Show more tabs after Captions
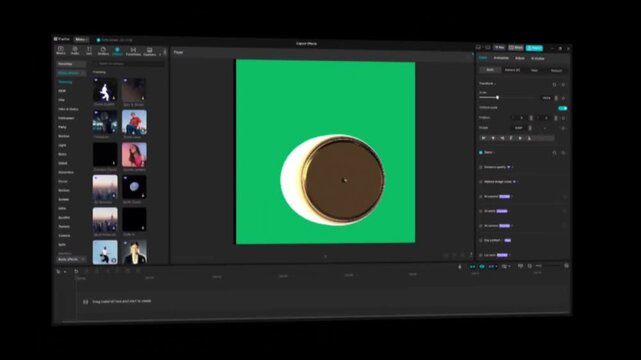641x360 pixels. pos(160,54)
